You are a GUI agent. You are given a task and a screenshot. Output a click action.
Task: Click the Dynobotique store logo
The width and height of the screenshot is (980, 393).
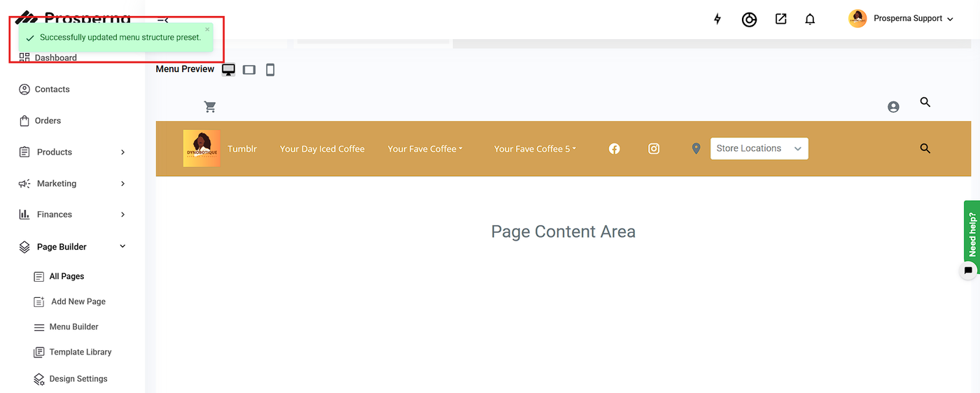202,148
